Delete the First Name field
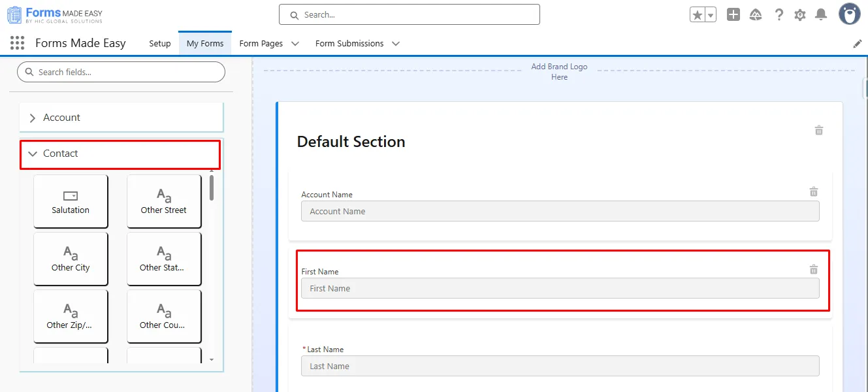Viewport: 868px width, 392px height. tap(814, 269)
